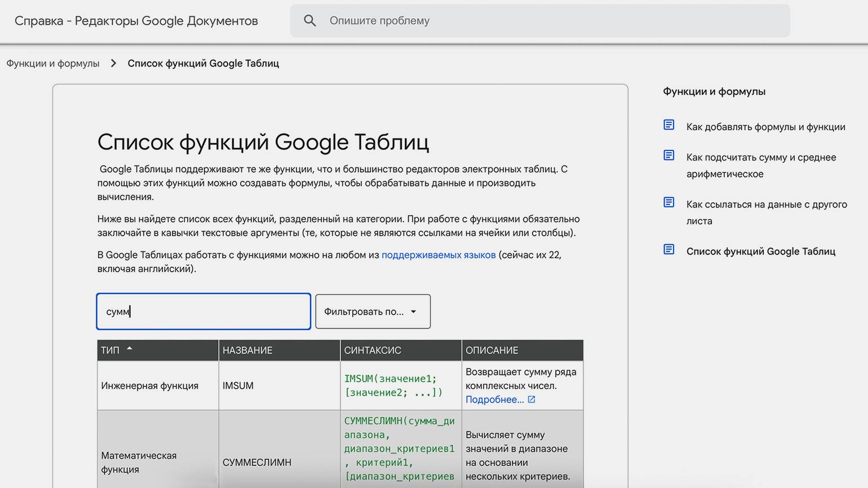Viewport: 868px width, 488px height.
Task: Open 'Как ссылаться на данные с другого листа'
Action: 767,212
